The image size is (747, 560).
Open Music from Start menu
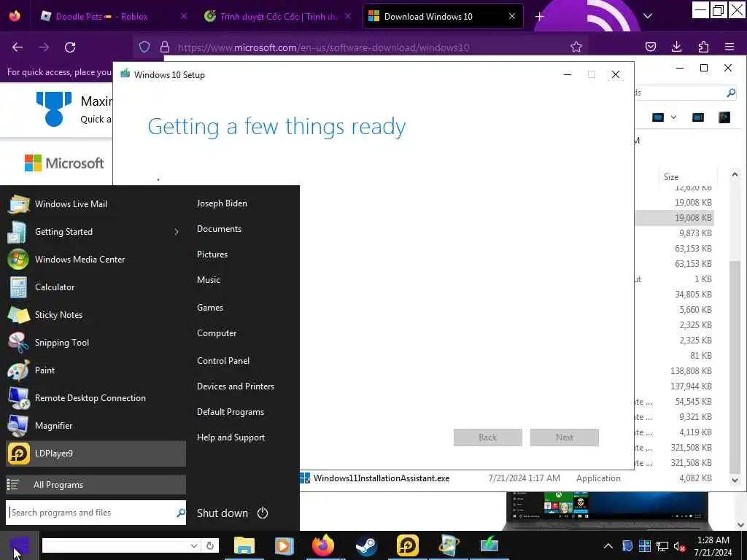click(x=208, y=280)
